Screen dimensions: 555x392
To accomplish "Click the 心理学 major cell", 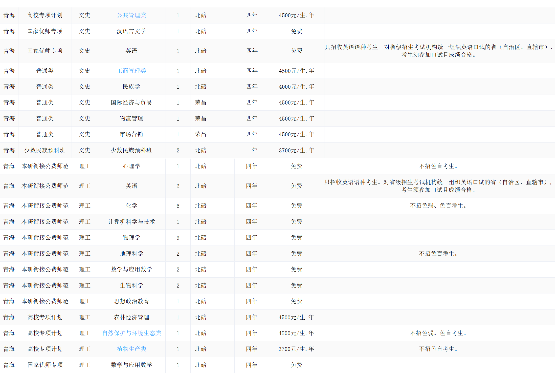I will (x=132, y=166).
